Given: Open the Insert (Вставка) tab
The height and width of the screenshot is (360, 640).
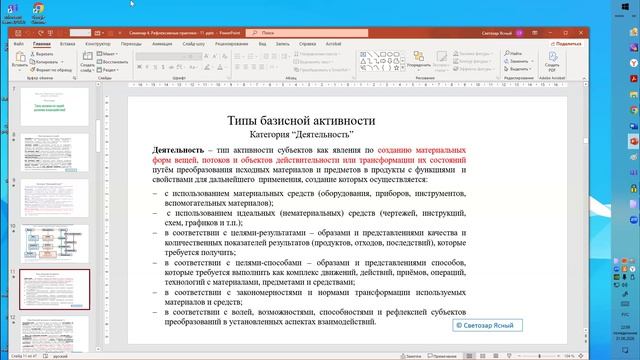Looking at the screenshot, I should (x=67, y=44).
